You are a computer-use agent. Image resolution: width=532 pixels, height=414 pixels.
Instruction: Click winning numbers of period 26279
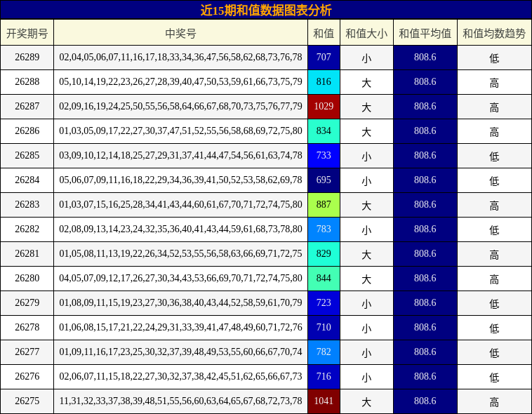180,302
